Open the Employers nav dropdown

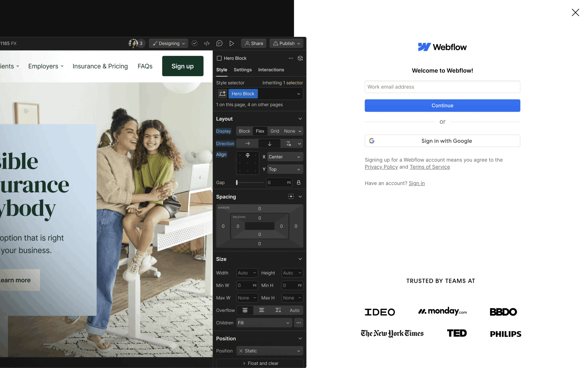[46, 66]
